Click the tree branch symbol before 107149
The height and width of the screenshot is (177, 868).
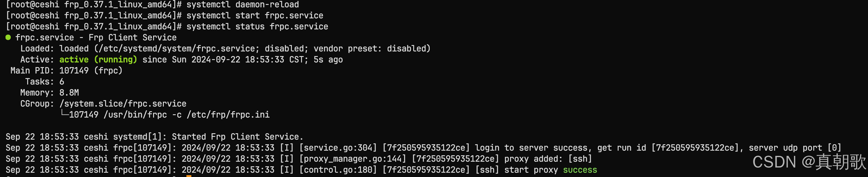pyautogui.click(x=64, y=114)
